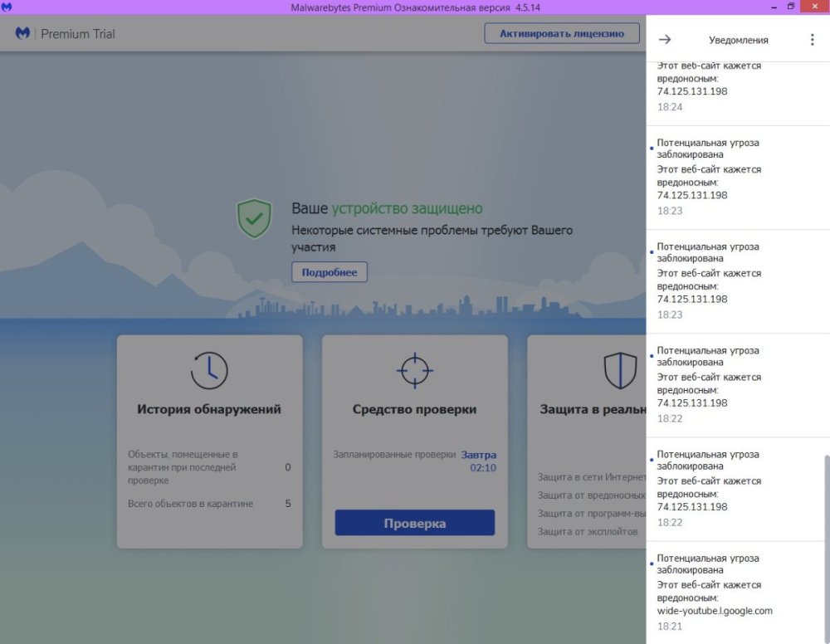The width and height of the screenshot is (830, 644).
Task: Close notifications panel via the arrow icon
Action: [664, 39]
